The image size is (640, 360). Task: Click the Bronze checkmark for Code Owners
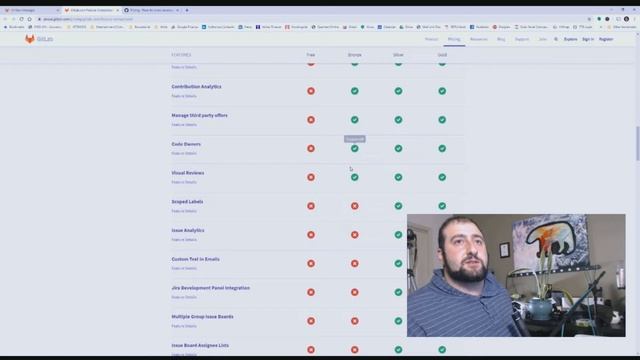[355, 149]
